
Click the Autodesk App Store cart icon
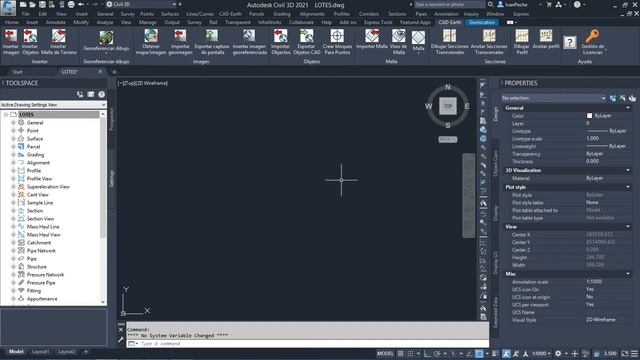point(549,4)
